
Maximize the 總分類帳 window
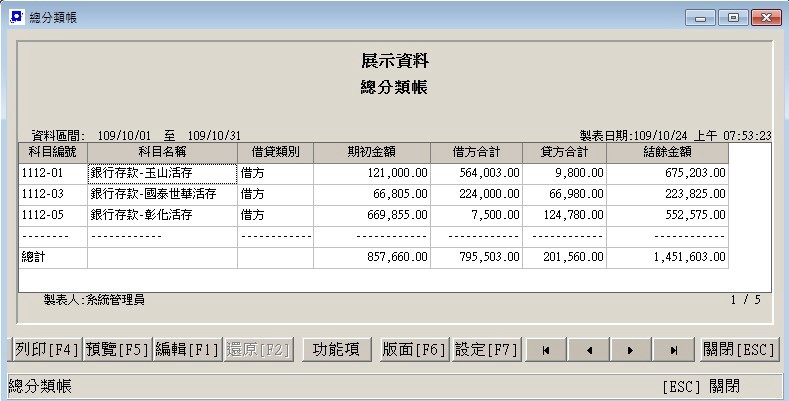(733, 18)
